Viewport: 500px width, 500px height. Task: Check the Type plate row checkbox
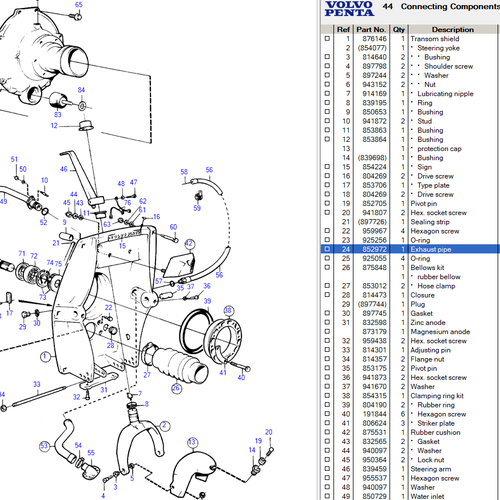pos(327,185)
